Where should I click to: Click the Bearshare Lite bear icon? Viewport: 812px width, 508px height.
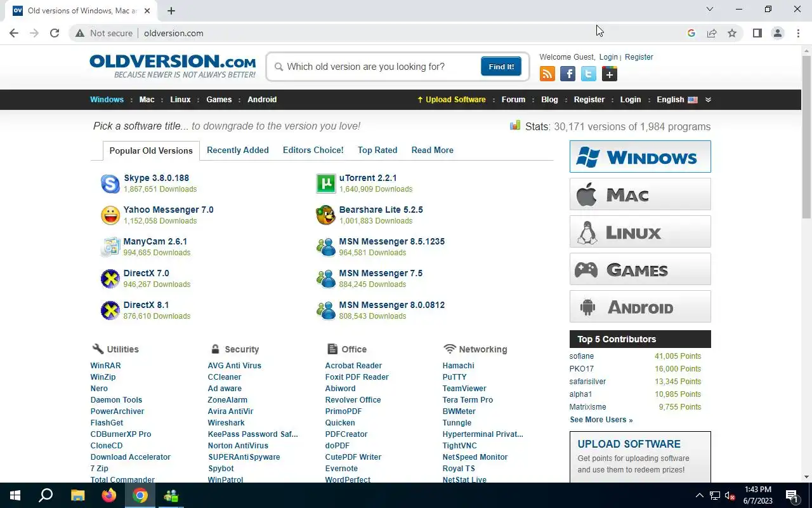[x=325, y=215]
